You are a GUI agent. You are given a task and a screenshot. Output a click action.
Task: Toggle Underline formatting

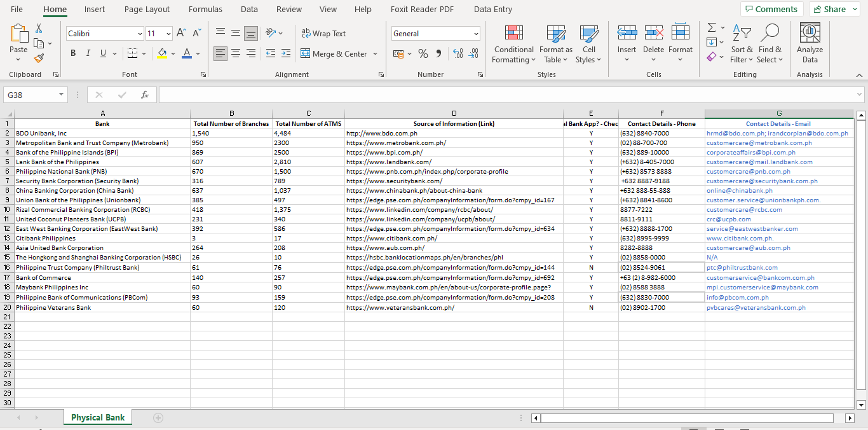(104, 53)
